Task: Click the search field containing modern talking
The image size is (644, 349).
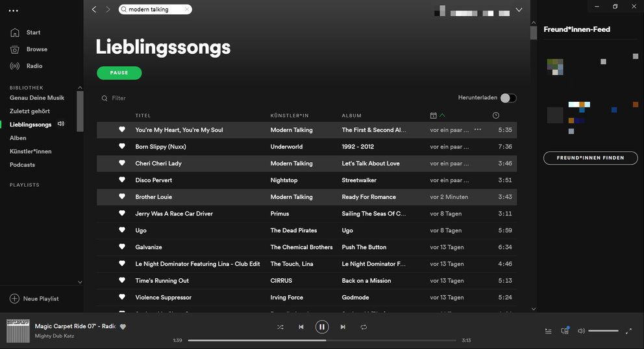Action: 155,9
